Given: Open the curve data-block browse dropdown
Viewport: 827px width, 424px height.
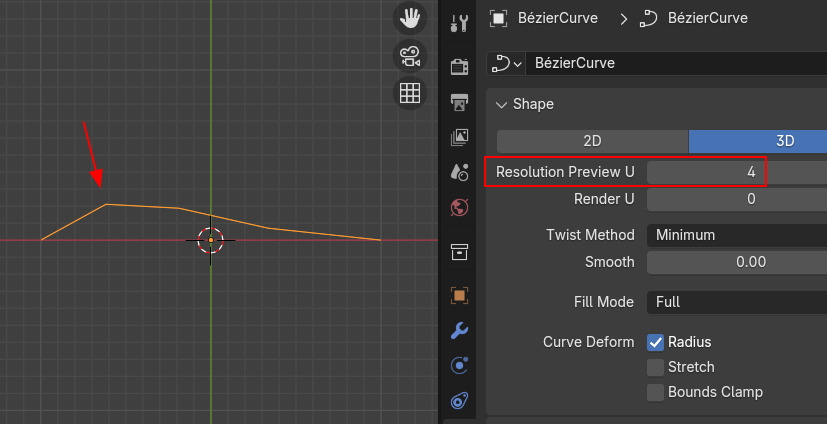Looking at the screenshot, I should click(x=506, y=63).
